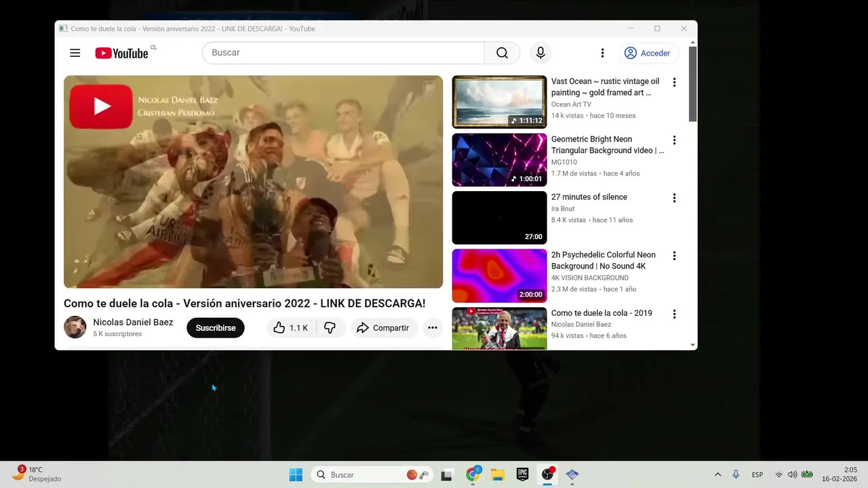Open 4K VISION BACKGROUND channel name
The image size is (868, 488).
click(x=590, y=278)
